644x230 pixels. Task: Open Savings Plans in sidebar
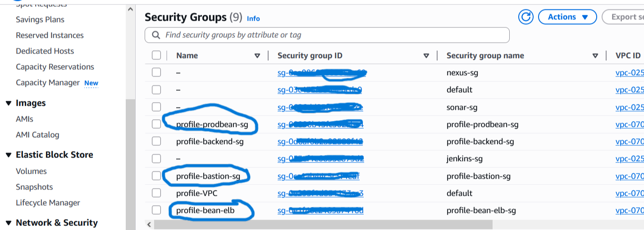click(40, 19)
